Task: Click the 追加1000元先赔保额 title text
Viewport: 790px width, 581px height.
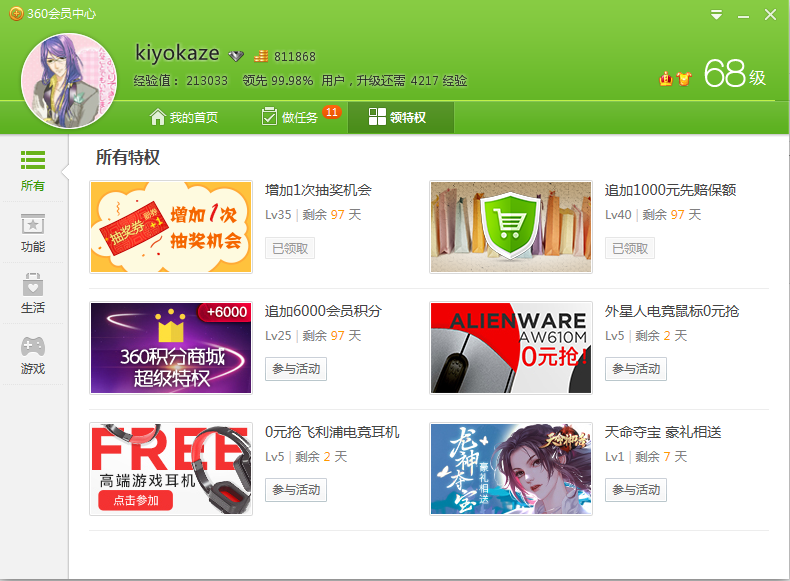Action: 671,190
